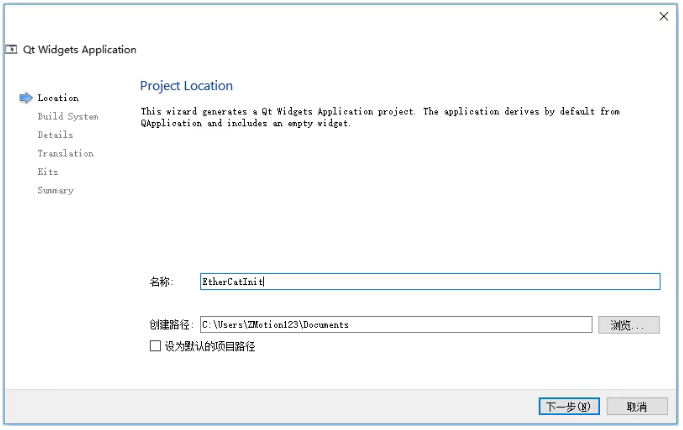
Task: Click the 创建路径 label
Action: (171, 325)
